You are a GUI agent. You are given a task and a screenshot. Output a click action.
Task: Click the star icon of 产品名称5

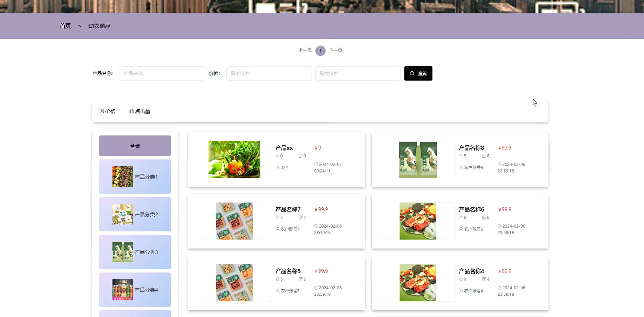[277, 279]
